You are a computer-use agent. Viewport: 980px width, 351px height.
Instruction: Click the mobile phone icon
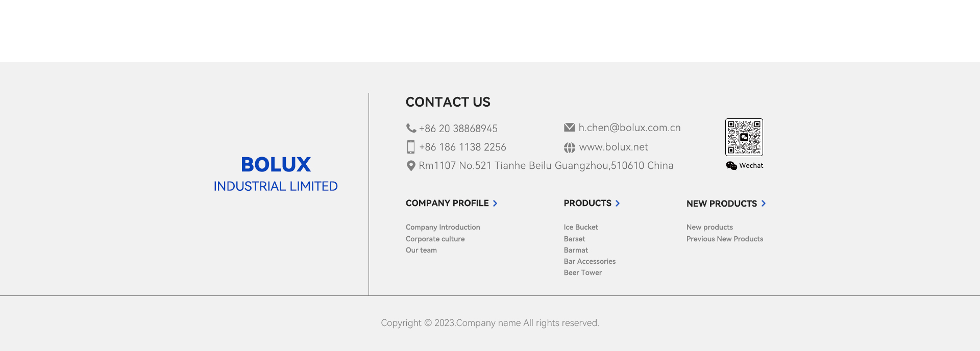[x=411, y=147]
